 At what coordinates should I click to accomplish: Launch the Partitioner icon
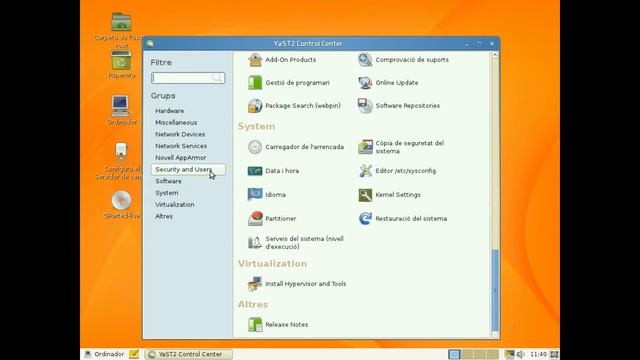[x=255, y=219]
